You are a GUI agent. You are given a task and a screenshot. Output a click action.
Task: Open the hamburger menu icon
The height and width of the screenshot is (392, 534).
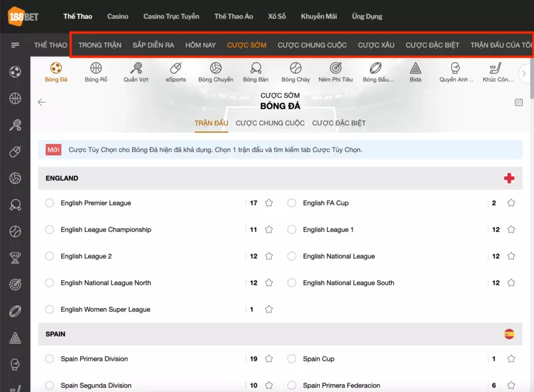click(15, 45)
